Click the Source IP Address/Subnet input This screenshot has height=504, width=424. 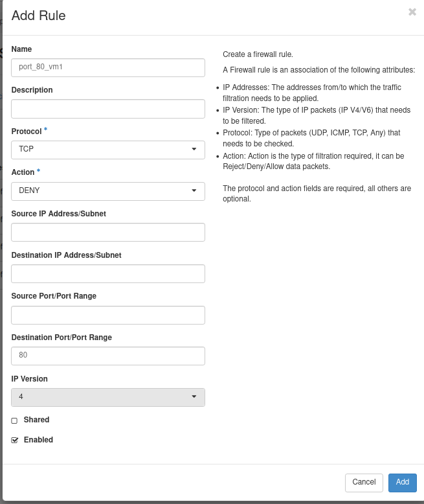click(108, 233)
